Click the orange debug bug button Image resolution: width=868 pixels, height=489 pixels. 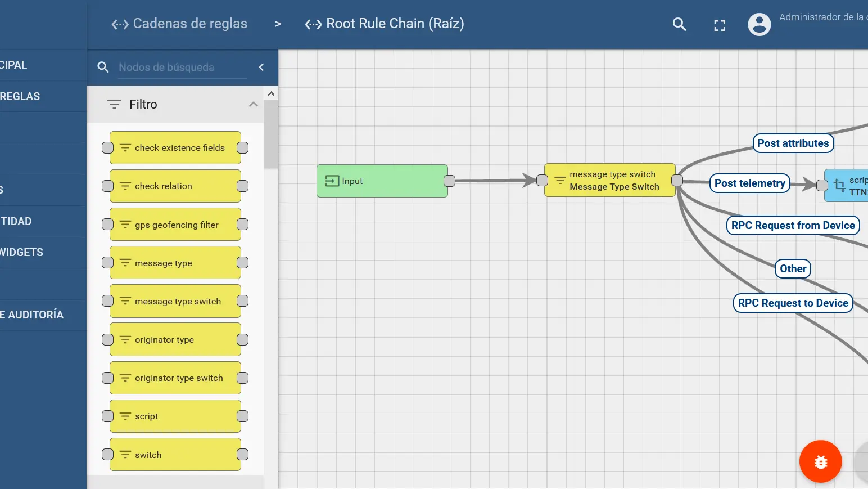(821, 462)
